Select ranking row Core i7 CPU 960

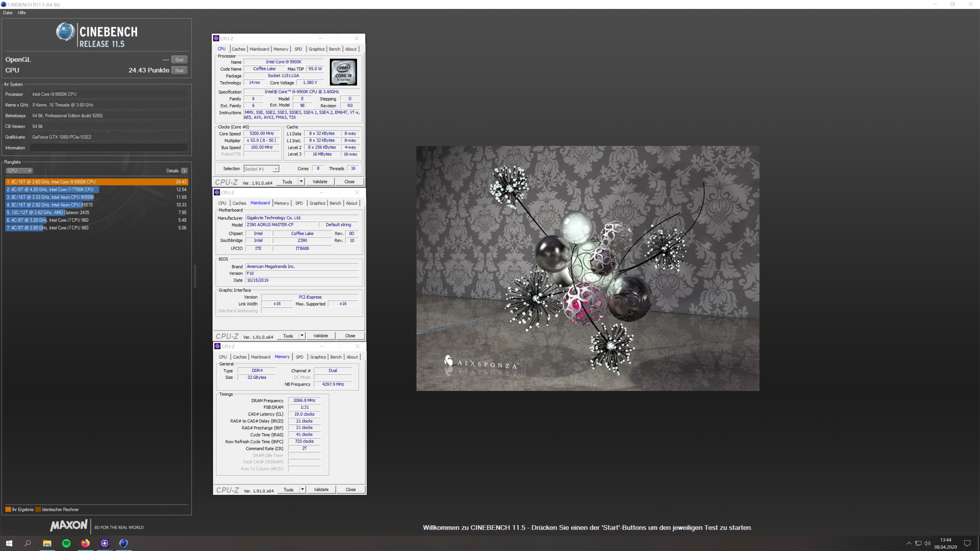point(97,220)
